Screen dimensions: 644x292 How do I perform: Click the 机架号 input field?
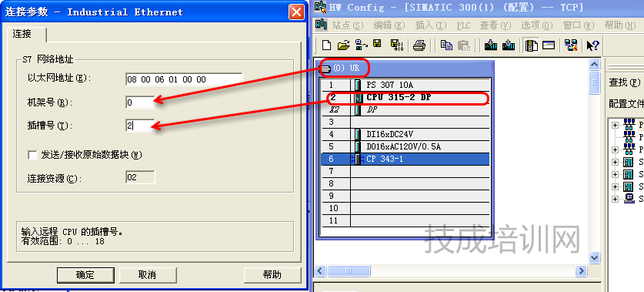pos(140,102)
